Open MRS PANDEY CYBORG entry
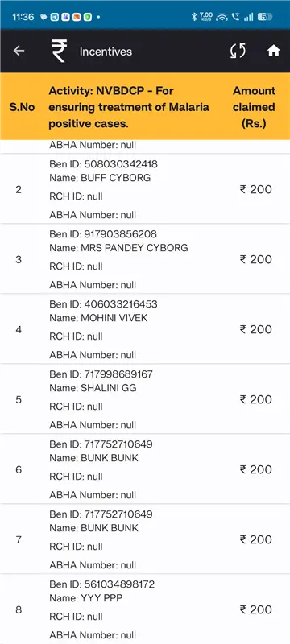290x644 pixels. 145,259
